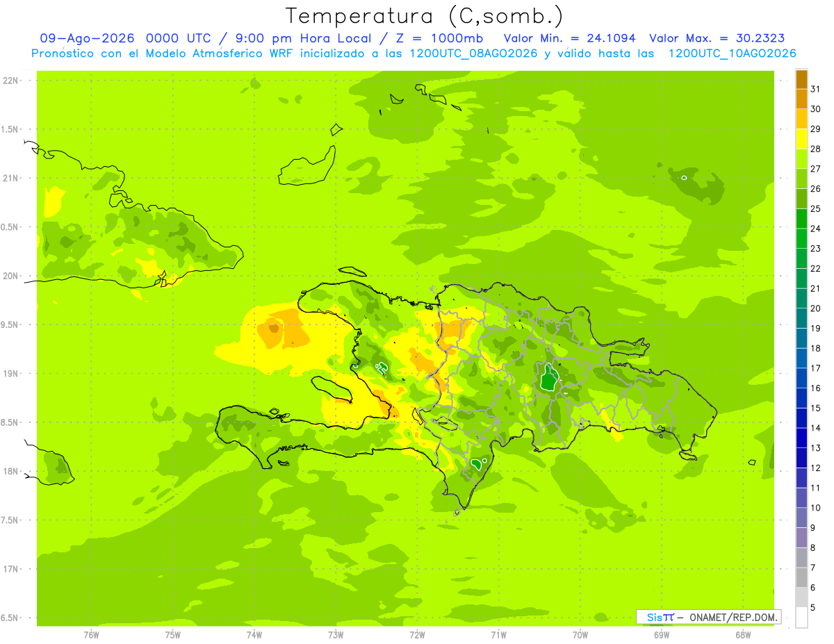Click the "Valor Min. = 24.1094" readout
This screenshot has height=644, width=834.
(x=569, y=38)
